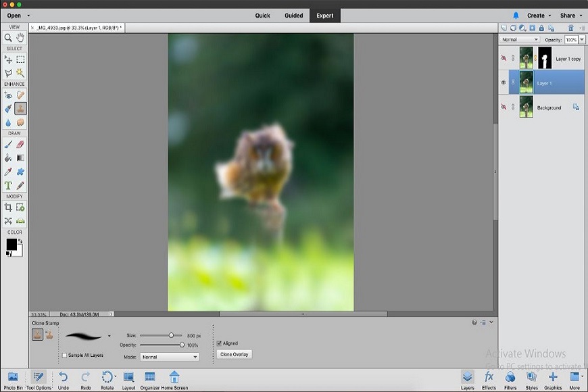Open the Styles panel
This screenshot has height=392, width=588.
[531, 381]
